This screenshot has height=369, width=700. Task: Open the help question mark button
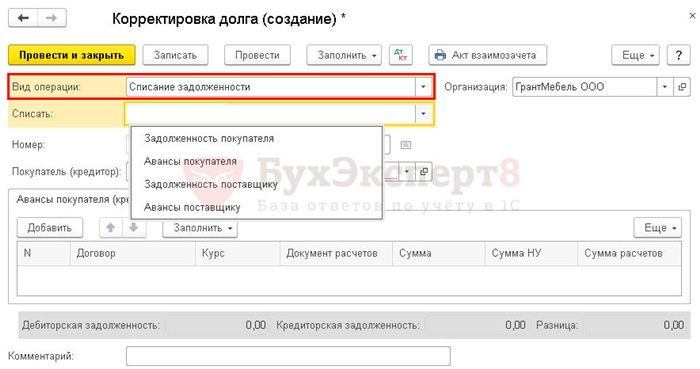click(679, 55)
